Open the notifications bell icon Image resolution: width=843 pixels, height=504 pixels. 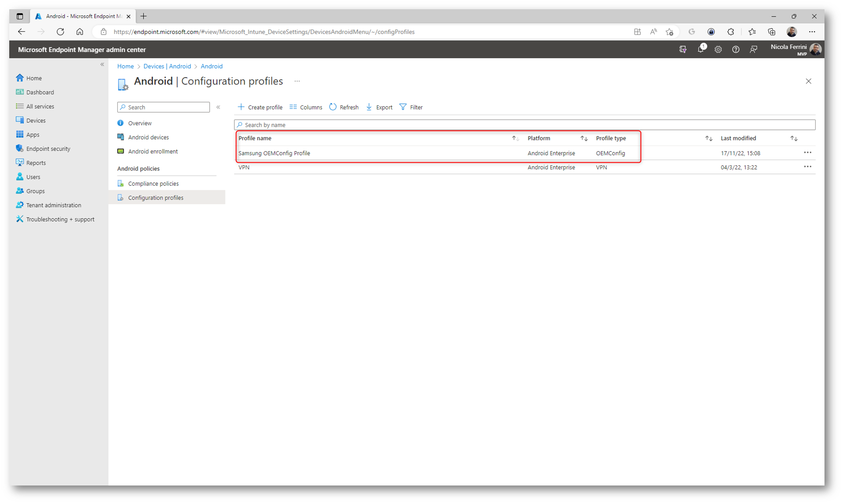click(x=701, y=49)
